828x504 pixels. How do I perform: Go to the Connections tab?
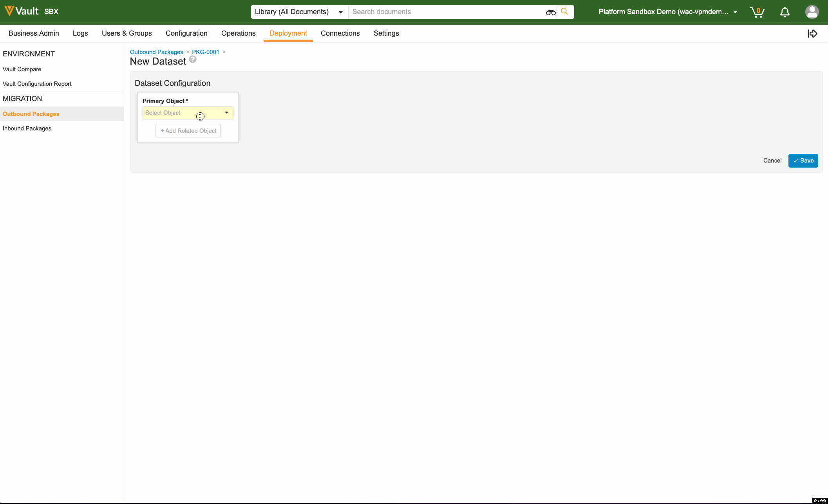[x=340, y=33]
